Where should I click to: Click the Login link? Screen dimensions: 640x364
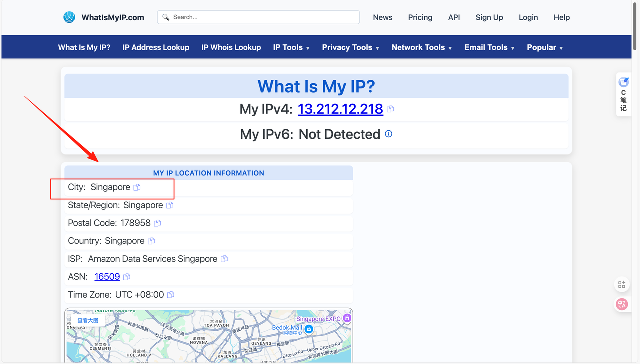point(528,17)
